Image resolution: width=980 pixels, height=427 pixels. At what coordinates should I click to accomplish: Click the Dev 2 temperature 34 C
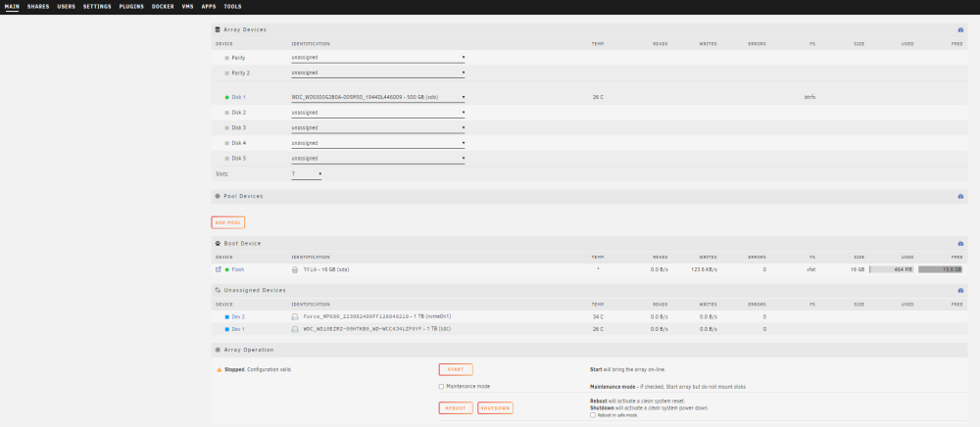click(x=598, y=317)
